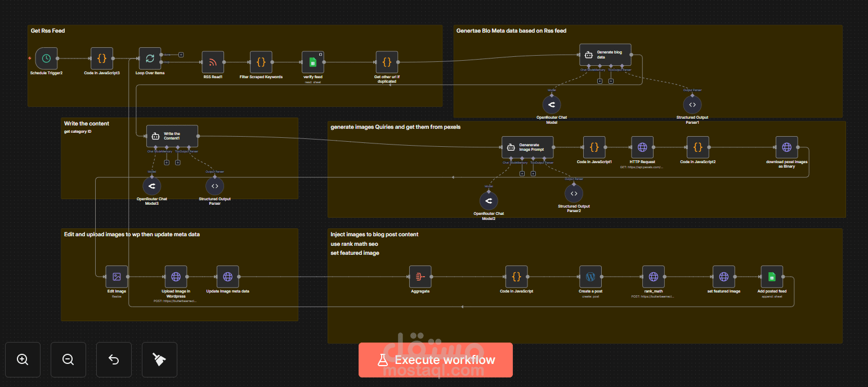Screen dimensions: 868x387
Task: Add node to Loop Over Items done output
Action: point(181,55)
